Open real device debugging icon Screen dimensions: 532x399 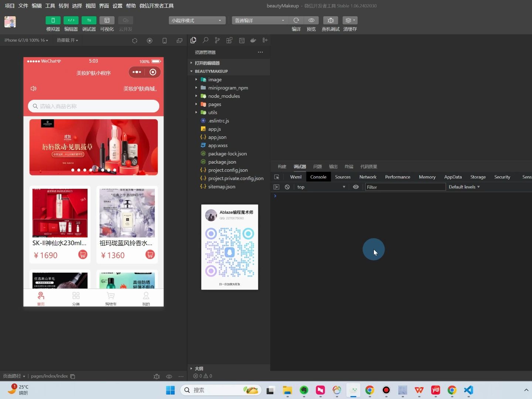coord(331,20)
